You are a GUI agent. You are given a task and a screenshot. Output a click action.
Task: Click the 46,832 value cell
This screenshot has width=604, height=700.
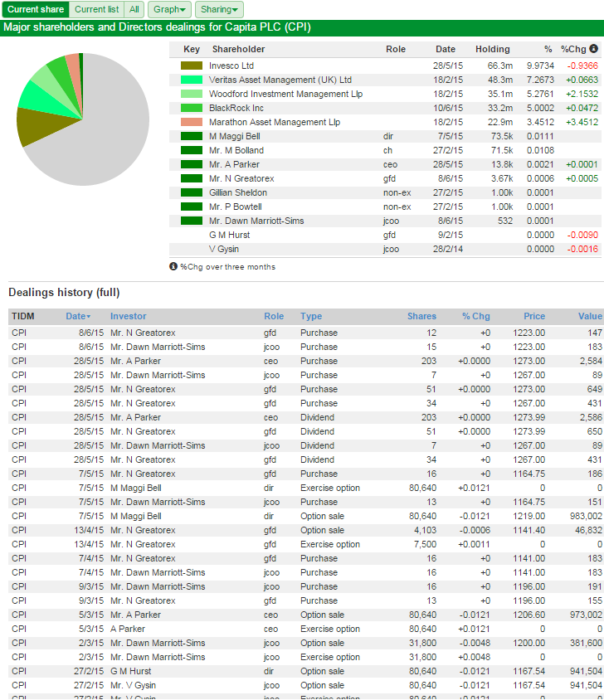point(588,530)
